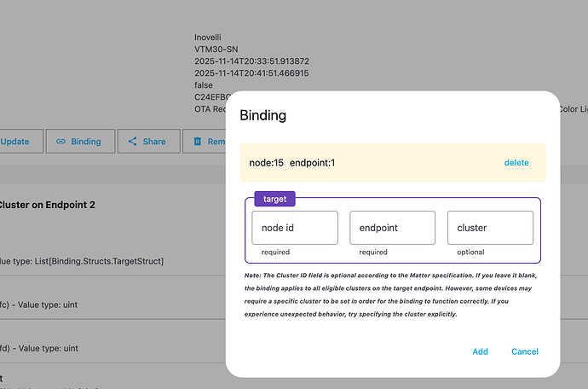
Task: Click the Share button label
Action: coord(154,142)
